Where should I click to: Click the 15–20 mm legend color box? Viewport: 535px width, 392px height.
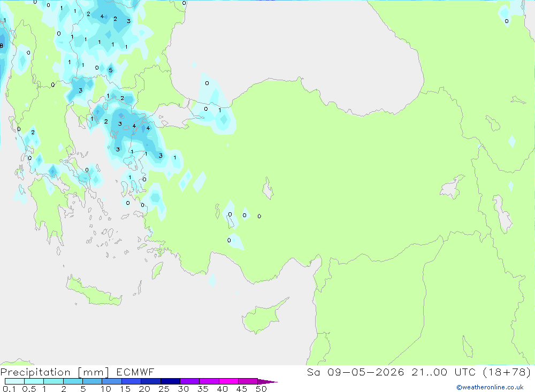coord(132,381)
